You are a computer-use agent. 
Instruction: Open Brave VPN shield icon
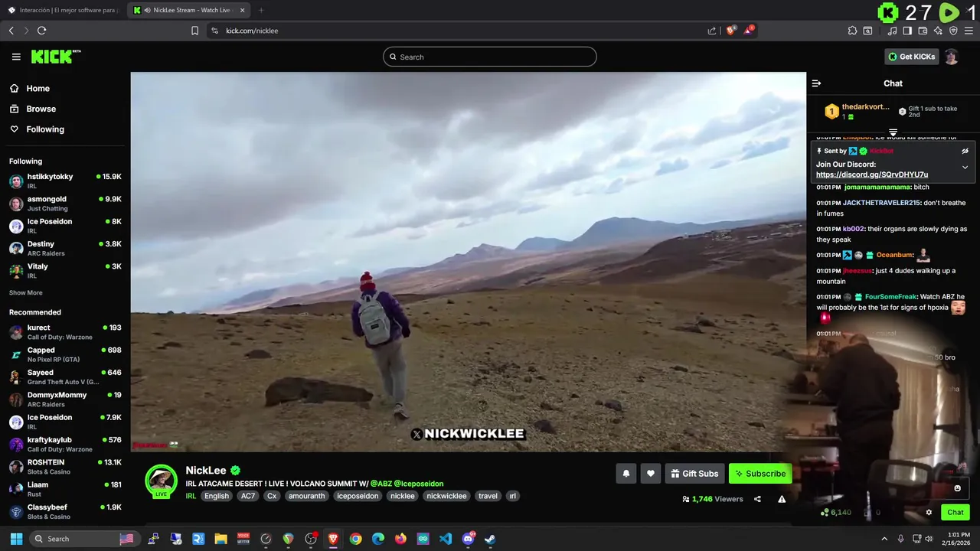pos(953,31)
